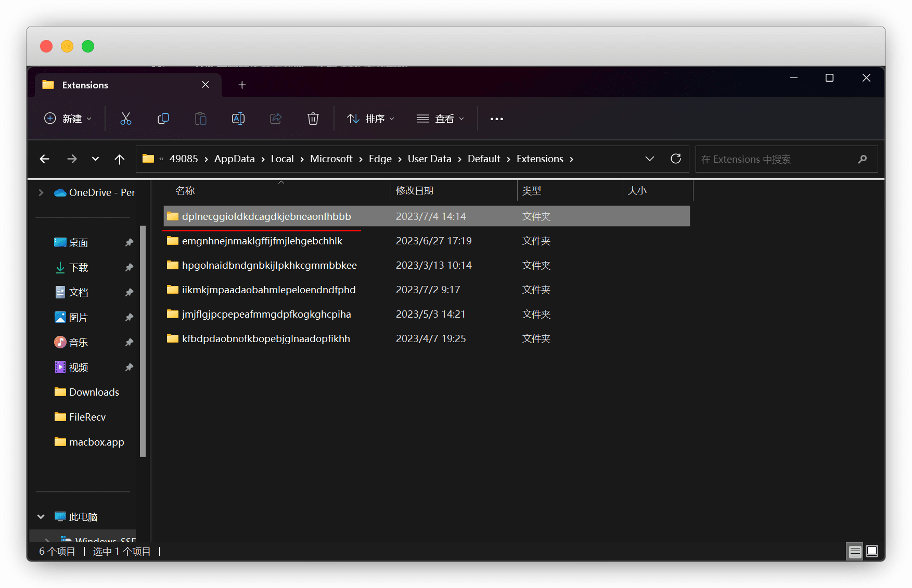Viewport: 912px width, 588px height.
Task: Go up one folder level arrow
Action: click(120, 159)
